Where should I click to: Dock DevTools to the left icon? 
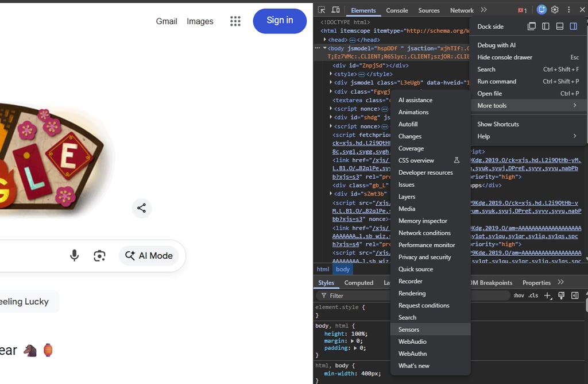546,26
